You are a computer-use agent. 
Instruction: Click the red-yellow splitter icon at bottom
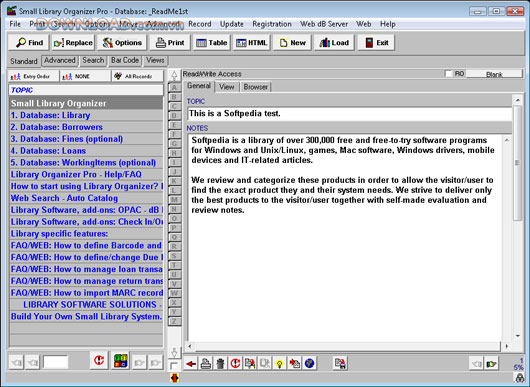tap(174, 378)
